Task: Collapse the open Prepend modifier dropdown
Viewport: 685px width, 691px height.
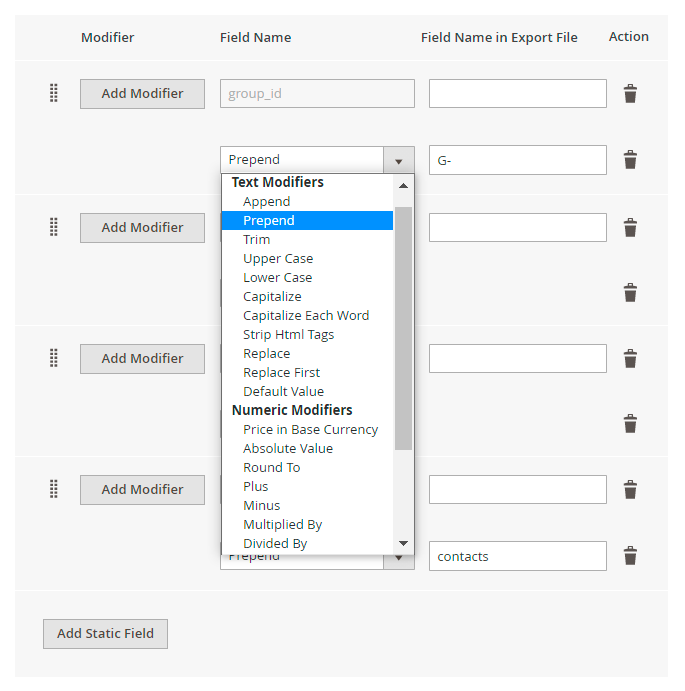Action: point(398,160)
